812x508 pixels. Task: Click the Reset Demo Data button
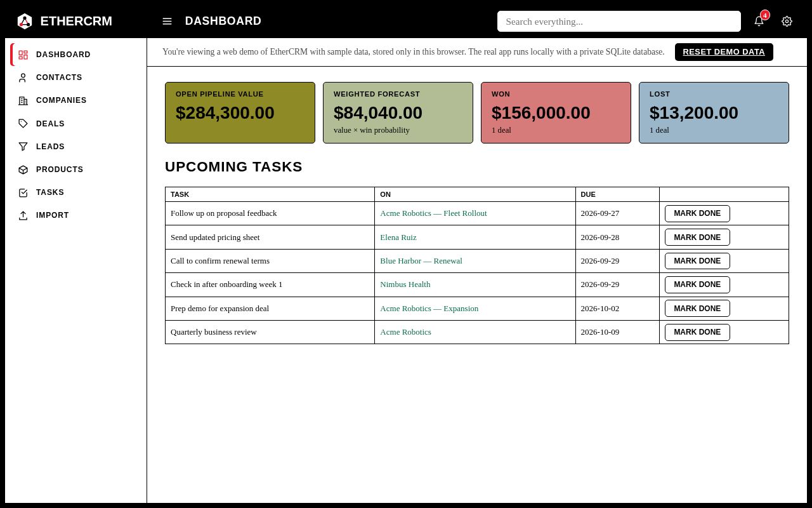click(724, 52)
